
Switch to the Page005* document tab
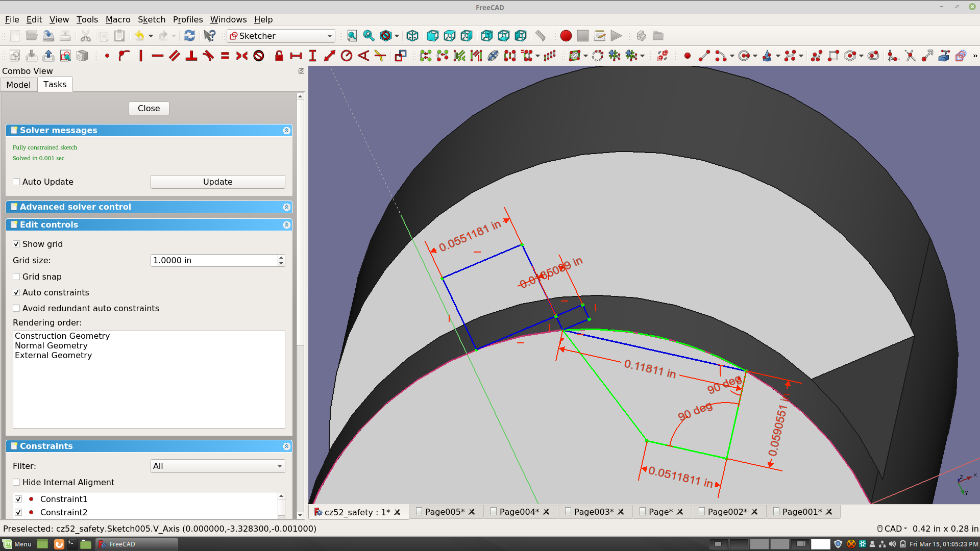[x=445, y=512]
